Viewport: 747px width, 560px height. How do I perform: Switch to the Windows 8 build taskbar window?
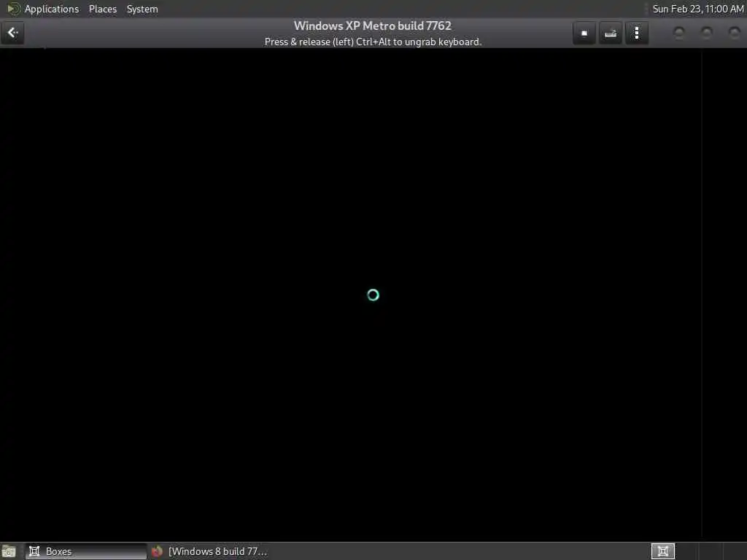210,551
